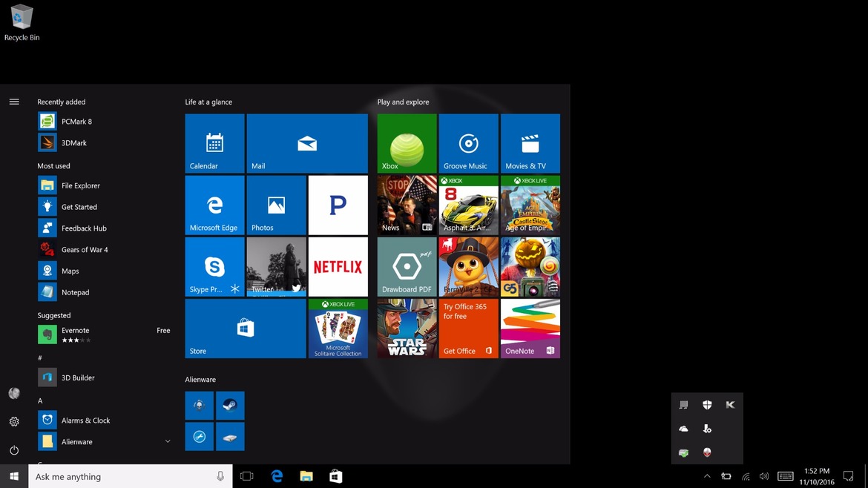868x488 pixels.
Task: Open the Store tile in Start menu
Action: pyautogui.click(x=246, y=329)
